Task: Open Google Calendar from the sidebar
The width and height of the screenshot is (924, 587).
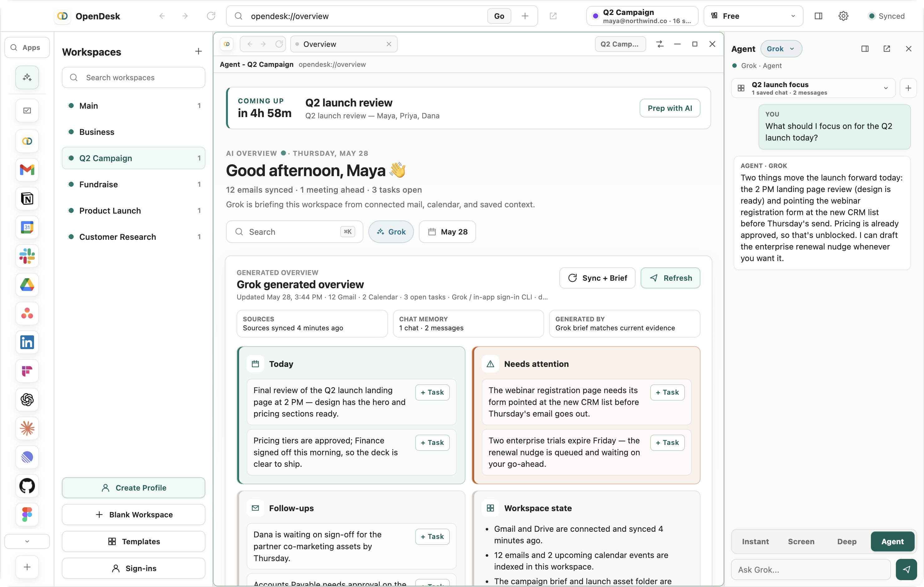Action: (27, 227)
